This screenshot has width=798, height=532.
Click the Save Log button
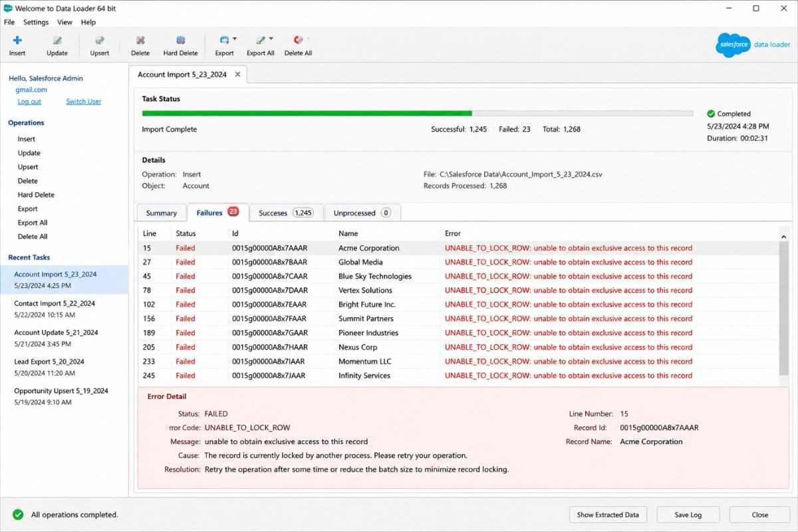pos(688,515)
